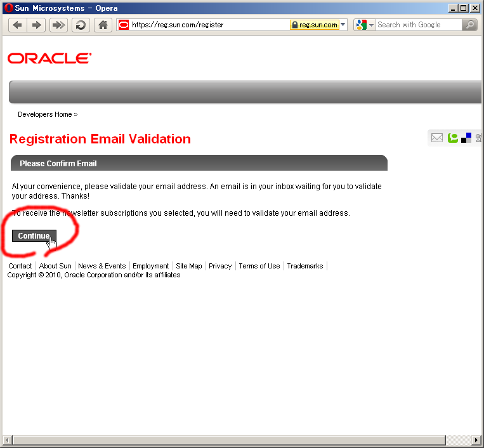Open the Employment footer link
Image resolution: width=484 pixels, height=448 pixels.
[150, 266]
